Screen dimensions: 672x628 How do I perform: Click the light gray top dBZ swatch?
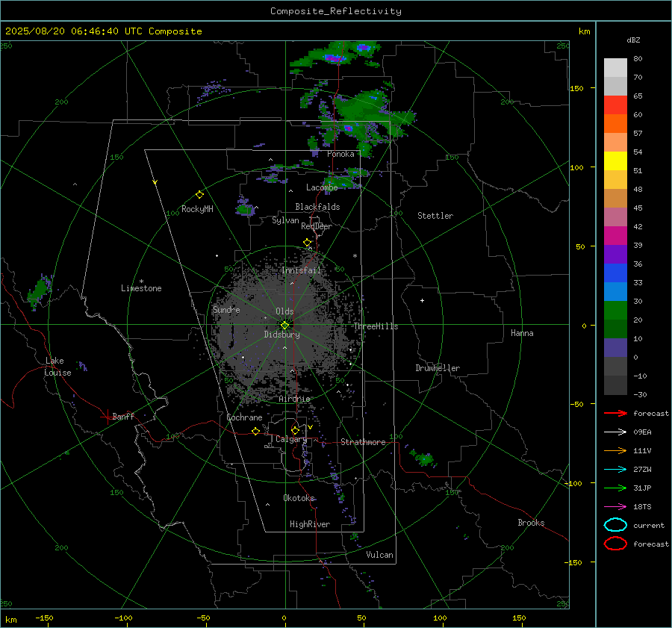615,67
